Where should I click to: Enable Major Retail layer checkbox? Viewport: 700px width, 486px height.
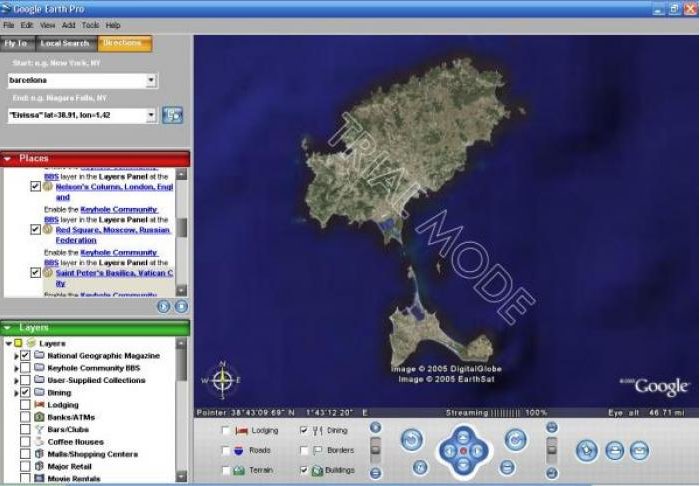click(x=25, y=466)
